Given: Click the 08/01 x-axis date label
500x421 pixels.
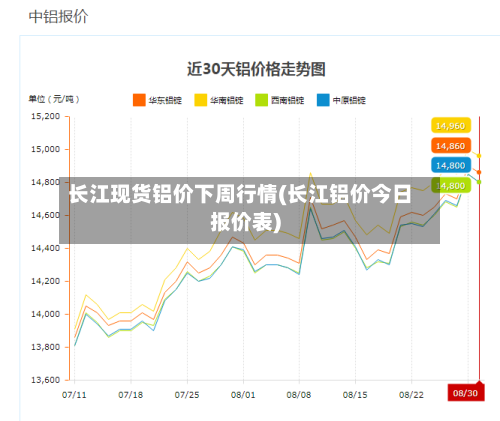Looking at the screenshot, I should coord(243,395).
